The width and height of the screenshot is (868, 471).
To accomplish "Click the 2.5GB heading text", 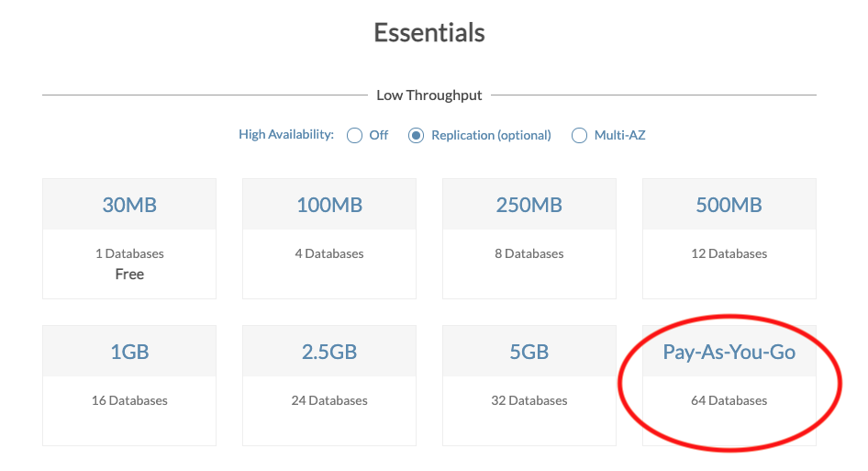I will coord(329,352).
